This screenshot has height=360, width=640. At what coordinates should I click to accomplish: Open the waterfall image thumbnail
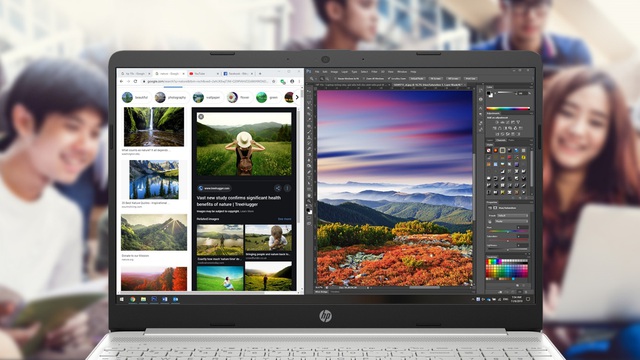154,127
